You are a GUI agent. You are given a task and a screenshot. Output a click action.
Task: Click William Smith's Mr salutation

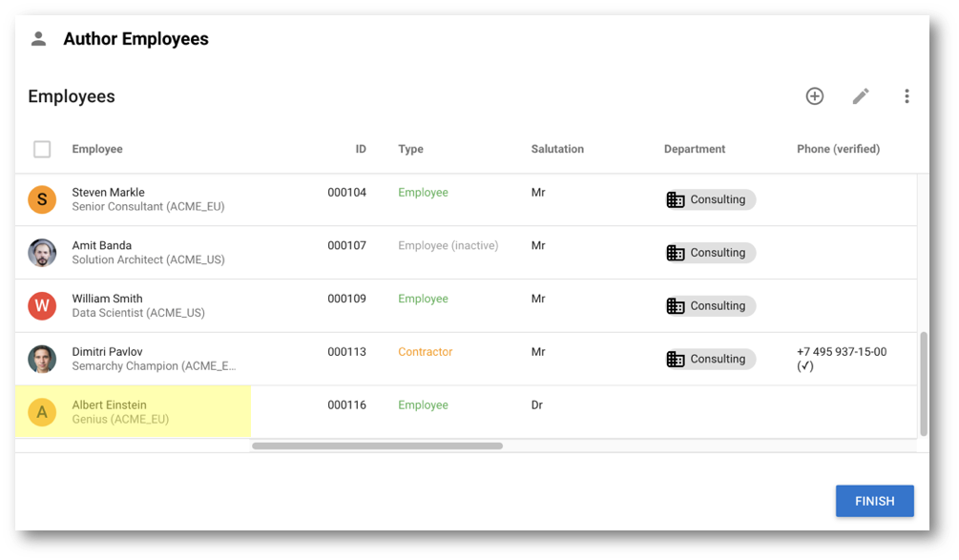(x=537, y=299)
